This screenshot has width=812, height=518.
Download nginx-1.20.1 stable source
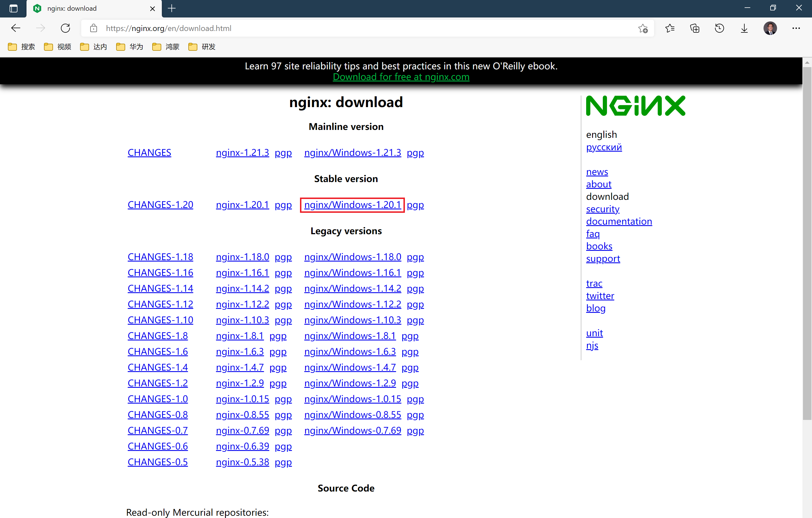(x=242, y=205)
